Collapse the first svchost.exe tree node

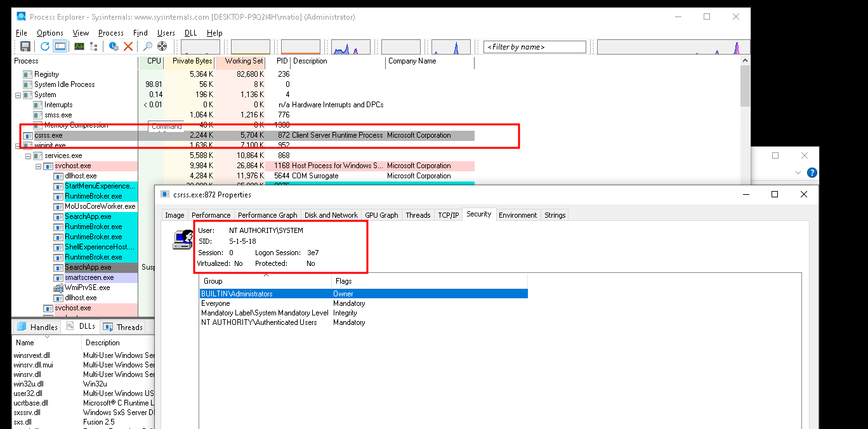coord(39,166)
